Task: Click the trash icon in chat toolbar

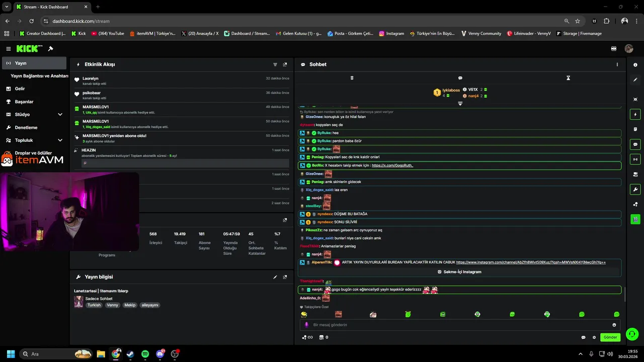Action: [352, 78]
